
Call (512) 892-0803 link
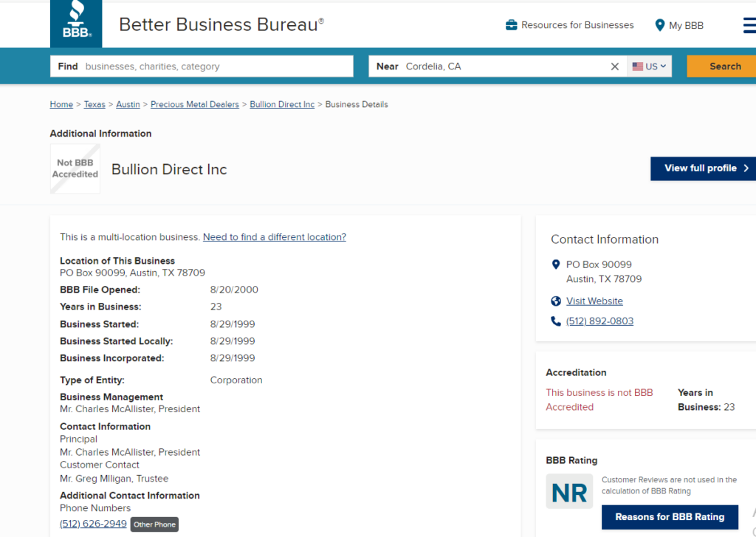599,321
